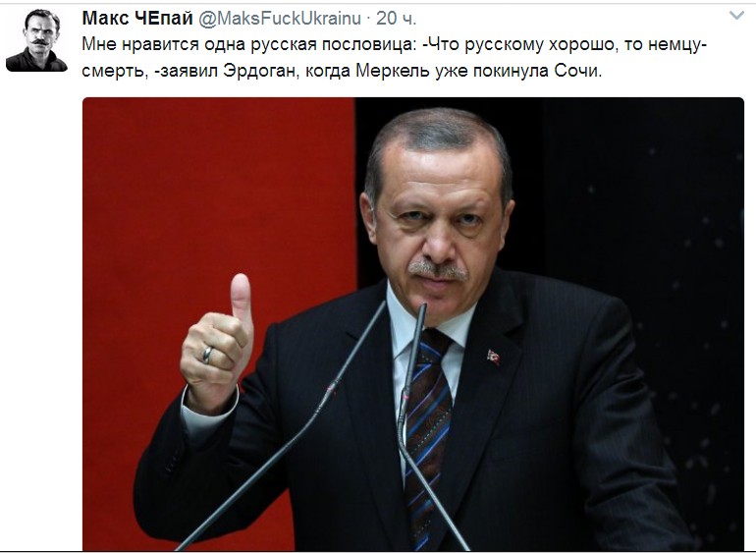Open the @MaksFuckUkrainu handle link

coord(280,19)
